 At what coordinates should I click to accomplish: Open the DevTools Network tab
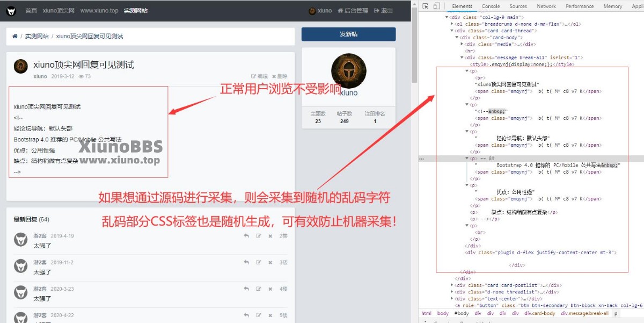546,6
